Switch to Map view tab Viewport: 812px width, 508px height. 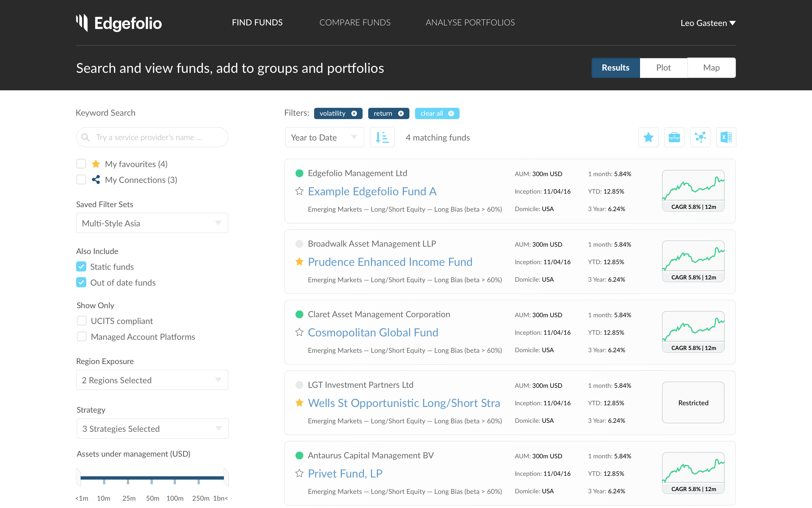click(x=711, y=68)
